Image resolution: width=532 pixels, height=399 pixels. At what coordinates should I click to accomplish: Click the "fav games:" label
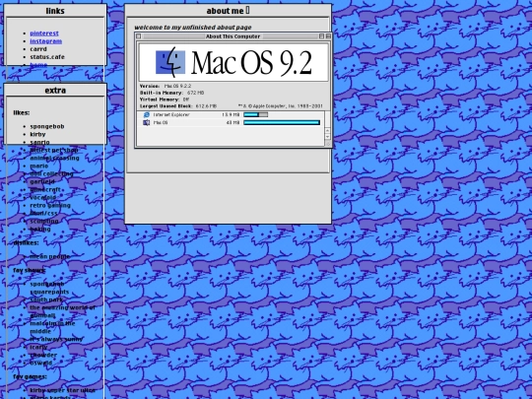[30, 376]
